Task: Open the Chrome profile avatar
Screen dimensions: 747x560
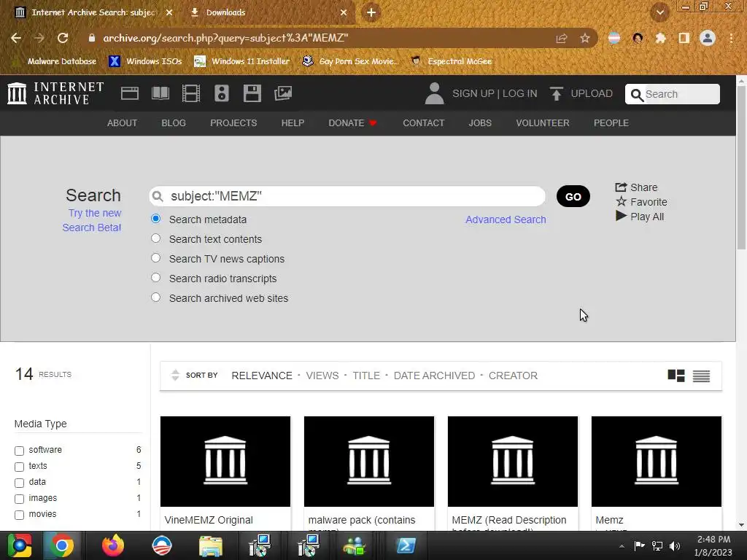Action: coord(708,38)
